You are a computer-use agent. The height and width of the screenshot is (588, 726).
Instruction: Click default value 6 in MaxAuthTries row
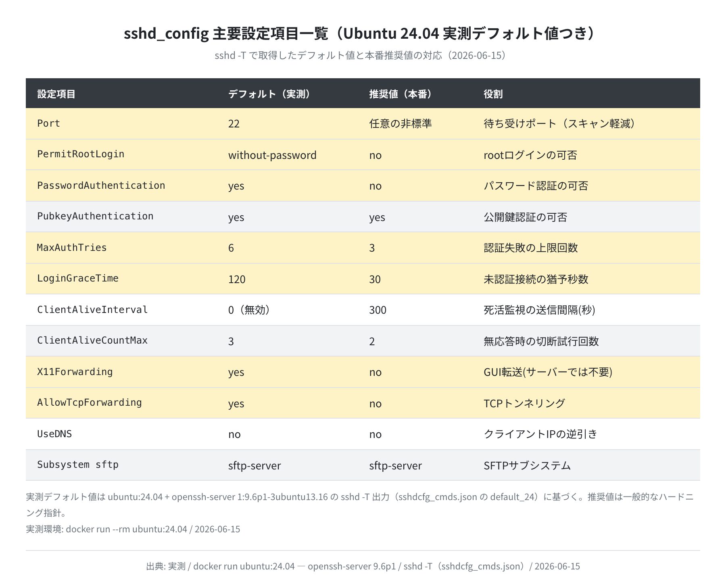(x=231, y=248)
